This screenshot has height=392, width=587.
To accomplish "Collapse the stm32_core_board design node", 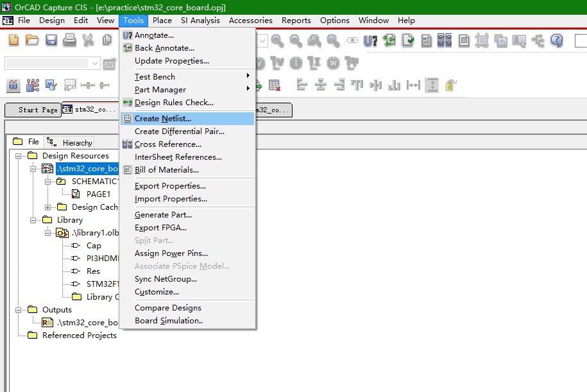I will click(33, 169).
